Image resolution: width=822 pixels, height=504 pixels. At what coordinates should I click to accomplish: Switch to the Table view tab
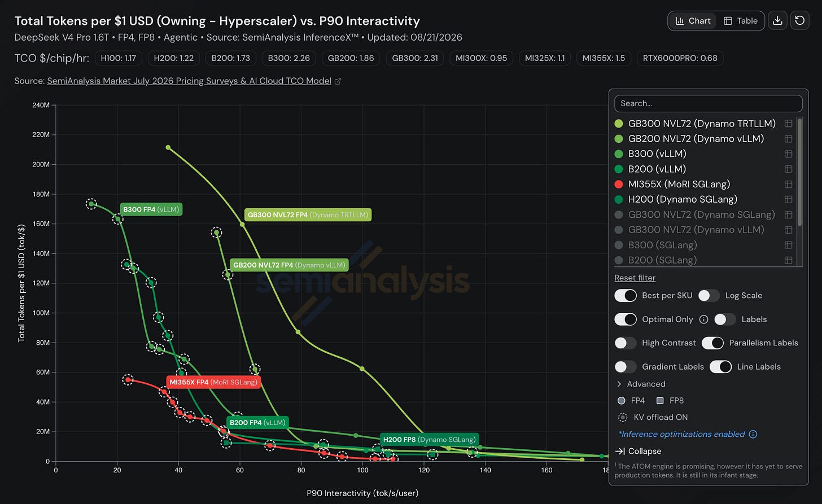click(x=741, y=21)
